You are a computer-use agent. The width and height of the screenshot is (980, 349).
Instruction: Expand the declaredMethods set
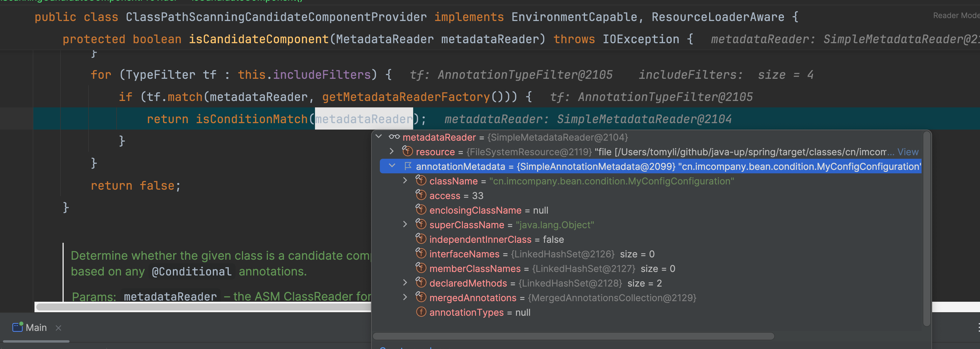tap(405, 282)
